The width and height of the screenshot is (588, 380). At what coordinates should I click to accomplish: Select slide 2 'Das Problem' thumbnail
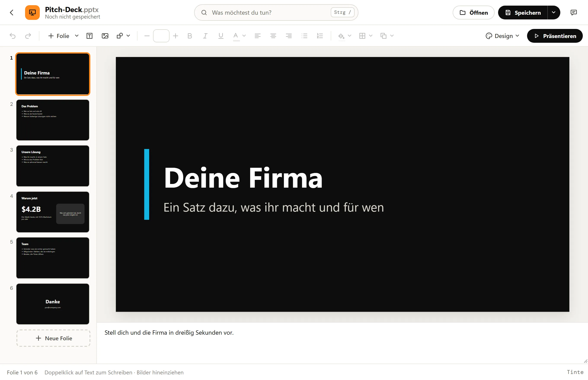tap(53, 120)
